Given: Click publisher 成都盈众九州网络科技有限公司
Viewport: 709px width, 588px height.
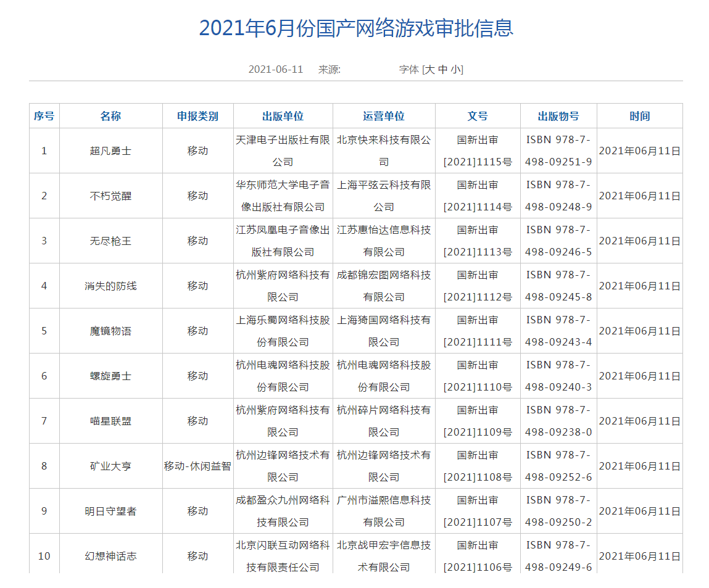Looking at the screenshot, I should (283, 511).
